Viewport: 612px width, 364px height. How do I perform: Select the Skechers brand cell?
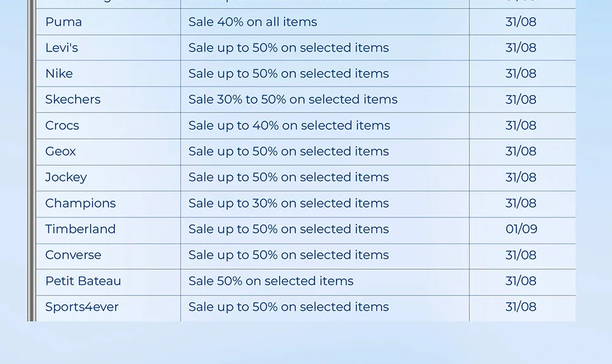[73, 99]
